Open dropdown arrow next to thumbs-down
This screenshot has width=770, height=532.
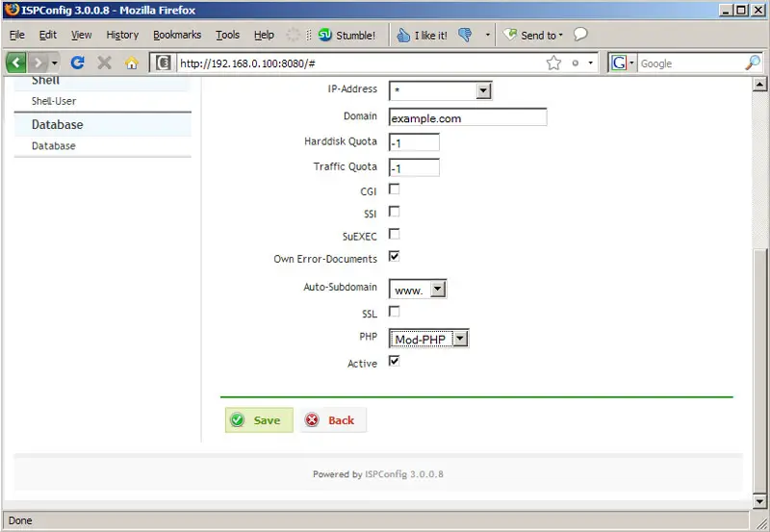pyautogui.click(x=488, y=35)
